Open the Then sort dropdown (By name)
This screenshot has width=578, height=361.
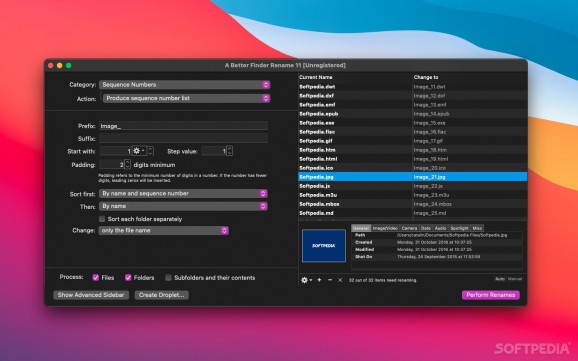click(x=183, y=206)
